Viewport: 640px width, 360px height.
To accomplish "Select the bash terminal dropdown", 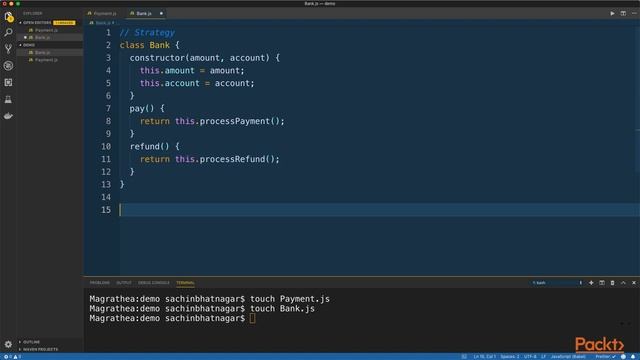I will [557, 282].
